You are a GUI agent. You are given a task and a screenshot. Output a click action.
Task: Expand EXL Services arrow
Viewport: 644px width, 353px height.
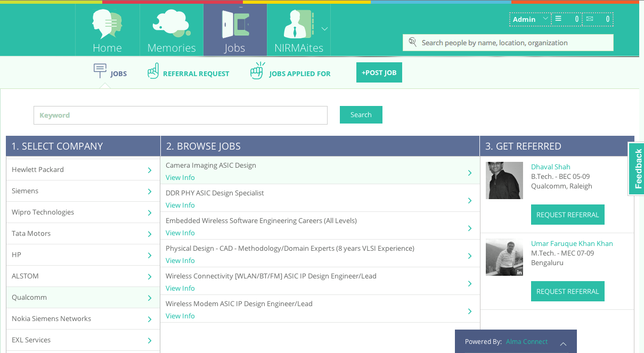(x=150, y=341)
